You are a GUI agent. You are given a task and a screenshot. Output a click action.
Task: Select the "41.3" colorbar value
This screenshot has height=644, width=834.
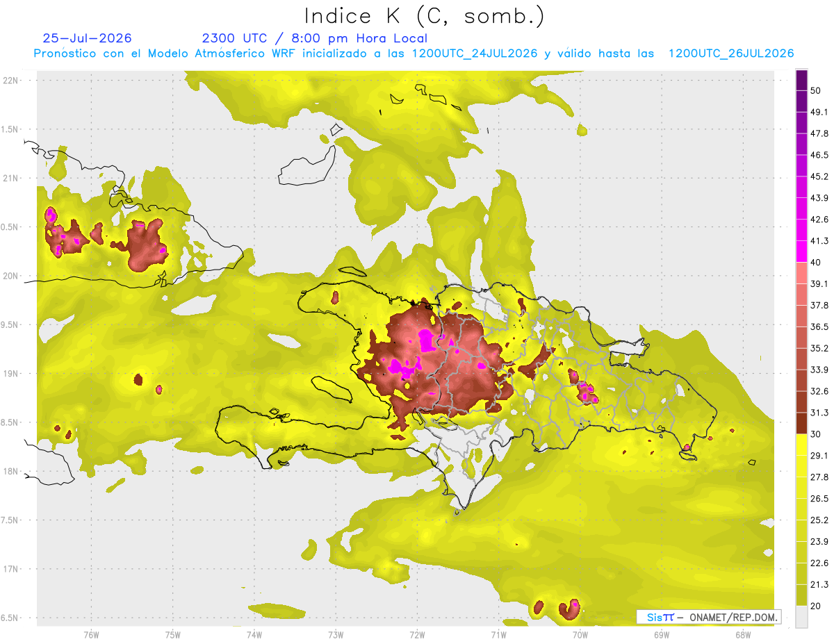pos(819,241)
